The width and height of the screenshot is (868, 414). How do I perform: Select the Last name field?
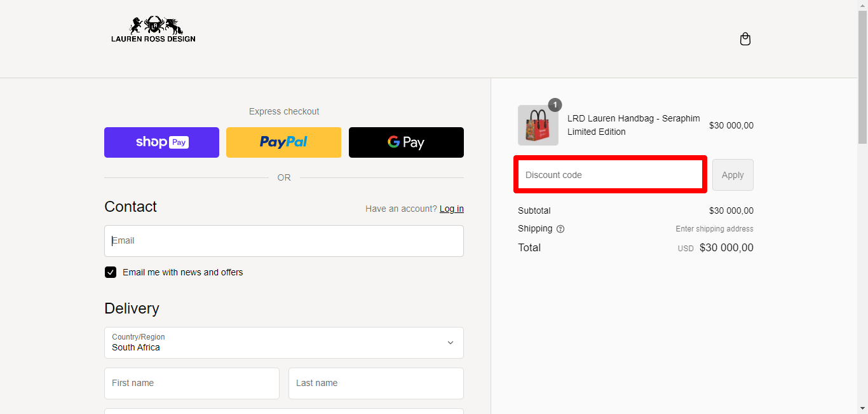[376, 383]
